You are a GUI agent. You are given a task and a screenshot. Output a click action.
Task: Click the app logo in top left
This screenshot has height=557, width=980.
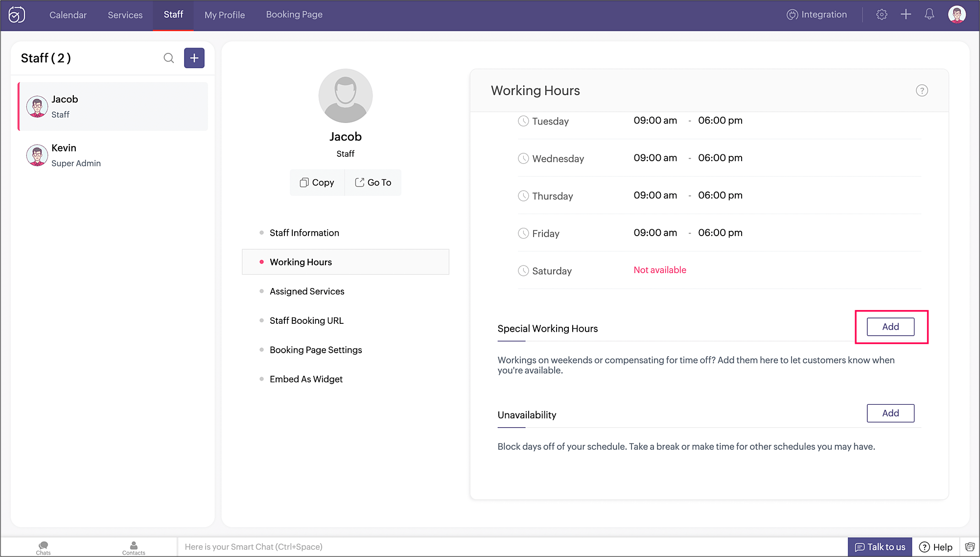17,15
